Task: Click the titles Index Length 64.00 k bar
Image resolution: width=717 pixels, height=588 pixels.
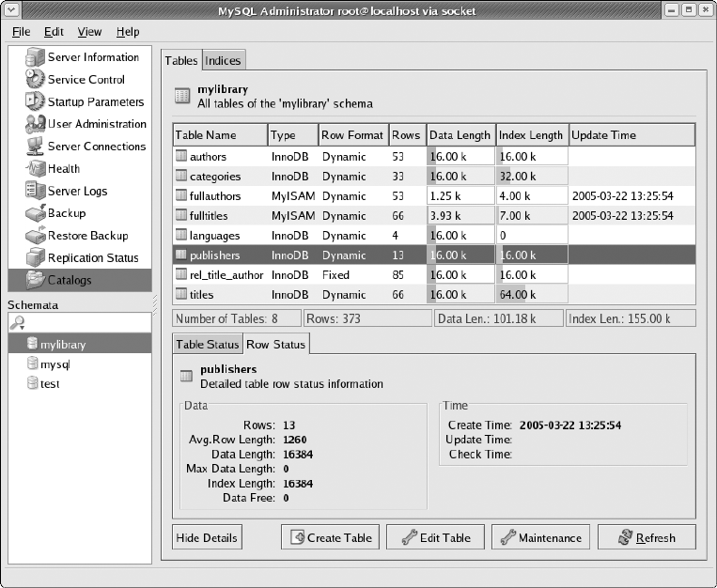Action: [x=532, y=294]
